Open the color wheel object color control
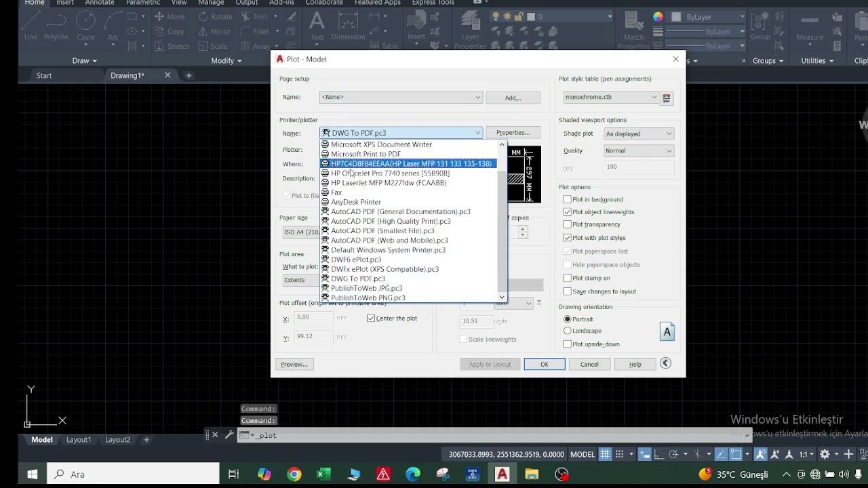 coord(658,16)
